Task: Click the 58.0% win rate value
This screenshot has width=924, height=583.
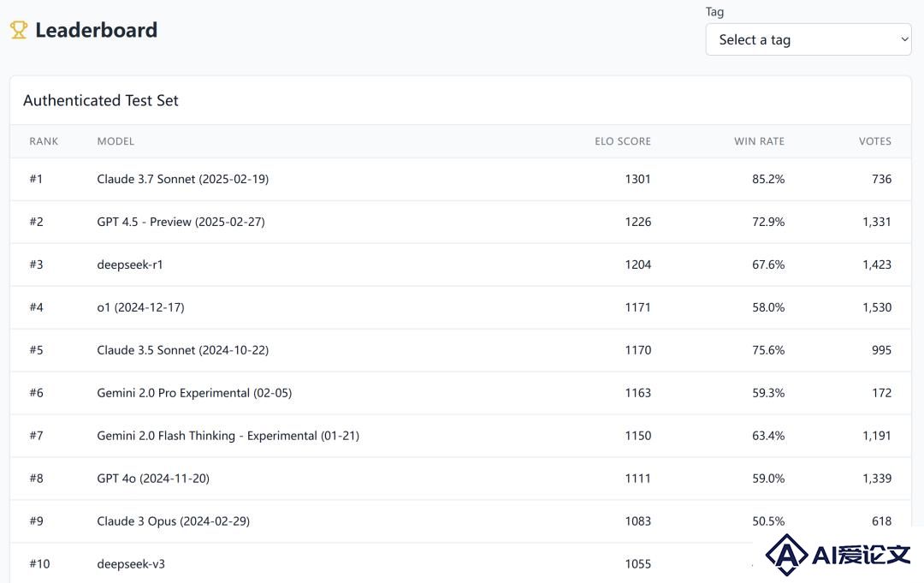Action: coord(768,307)
